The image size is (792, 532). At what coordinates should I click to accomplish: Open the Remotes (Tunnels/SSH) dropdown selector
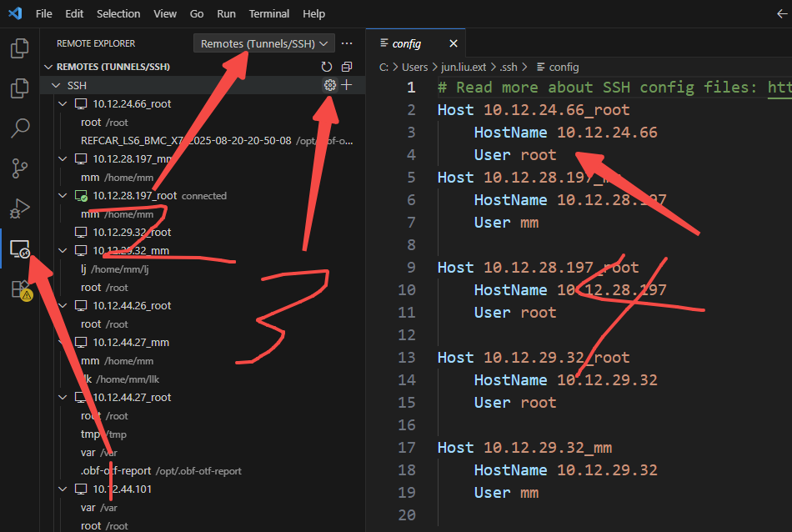pos(263,43)
